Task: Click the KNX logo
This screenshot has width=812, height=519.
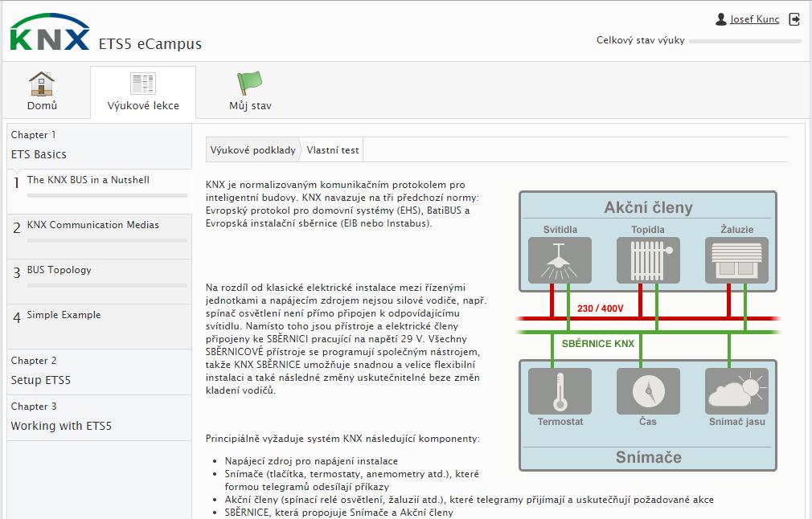Action: click(50, 32)
